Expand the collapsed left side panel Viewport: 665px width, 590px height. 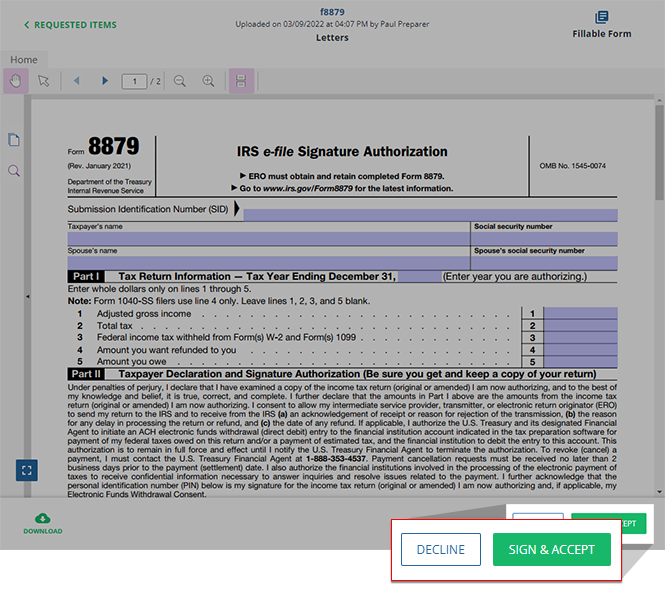coord(28,296)
